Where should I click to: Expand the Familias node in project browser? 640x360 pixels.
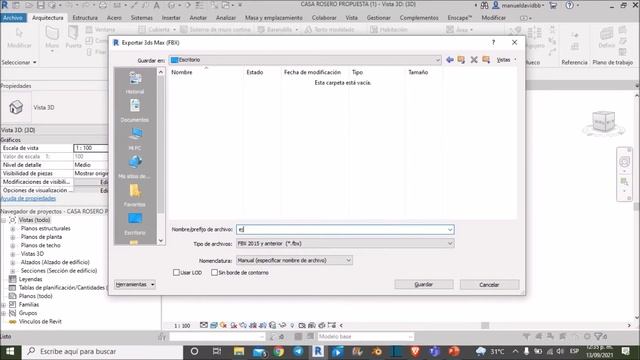4,305
